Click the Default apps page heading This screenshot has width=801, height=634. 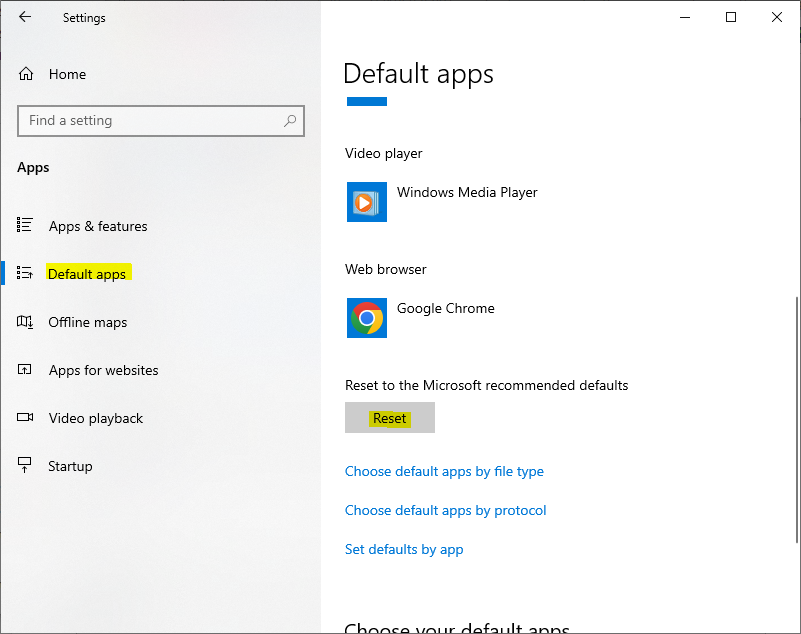pos(418,74)
